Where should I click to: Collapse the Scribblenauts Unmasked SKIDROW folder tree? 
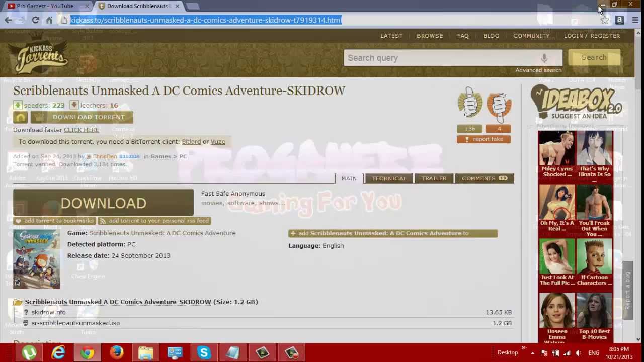point(18,302)
